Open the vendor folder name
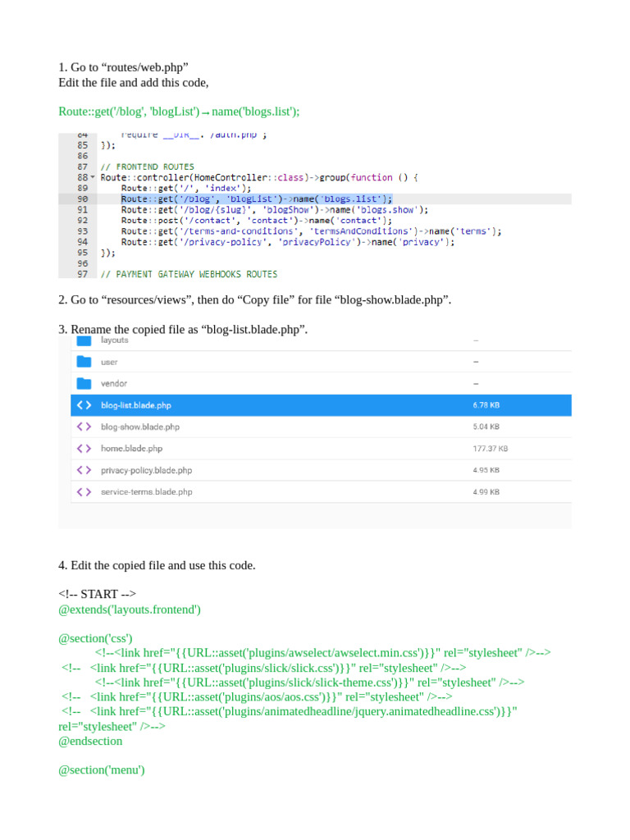630x840 pixels. 114,384
